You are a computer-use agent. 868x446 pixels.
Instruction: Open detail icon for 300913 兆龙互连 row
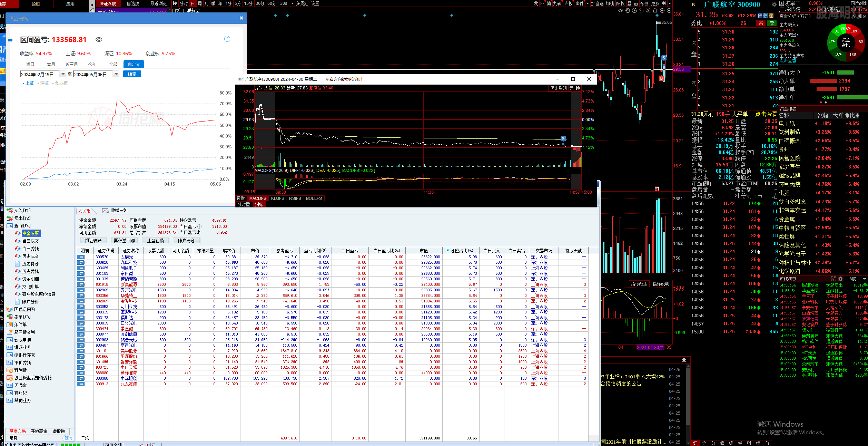pos(81,384)
